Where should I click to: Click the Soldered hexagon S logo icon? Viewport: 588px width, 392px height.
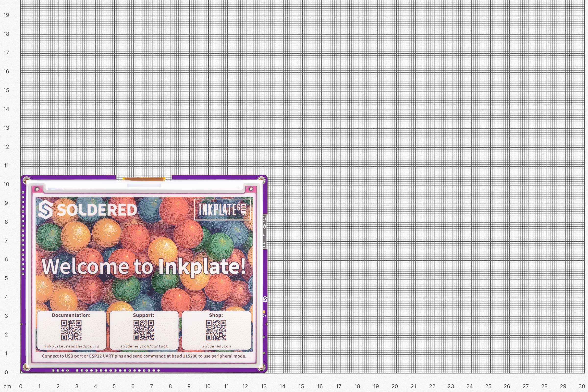pos(45,210)
